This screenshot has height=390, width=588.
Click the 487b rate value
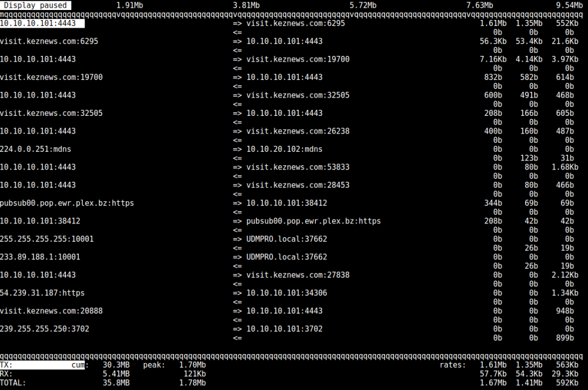(x=564, y=131)
